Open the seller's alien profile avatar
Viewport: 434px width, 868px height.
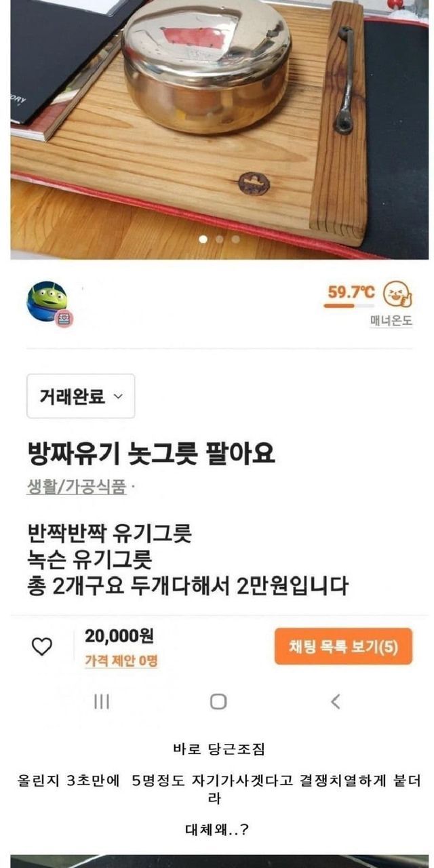tap(47, 302)
